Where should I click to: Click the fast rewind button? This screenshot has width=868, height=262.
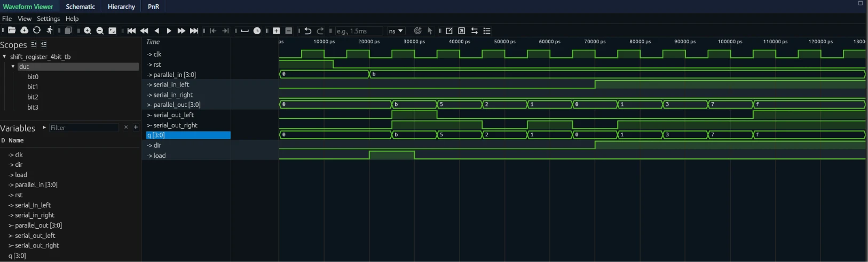(144, 30)
